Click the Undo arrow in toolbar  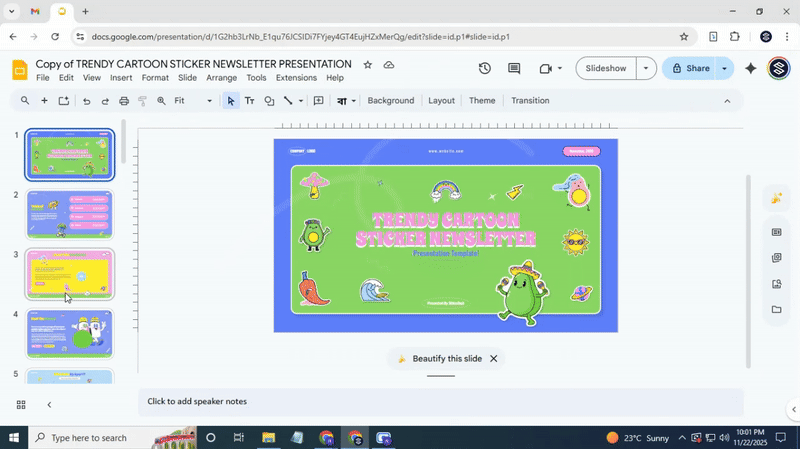click(x=86, y=101)
